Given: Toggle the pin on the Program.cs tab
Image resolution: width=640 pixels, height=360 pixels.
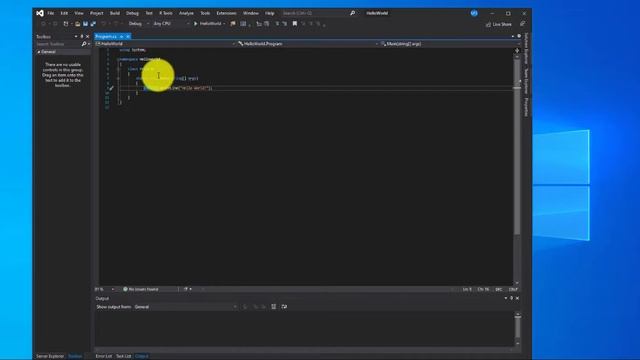Looking at the screenshot, I should pyautogui.click(x=121, y=36).
